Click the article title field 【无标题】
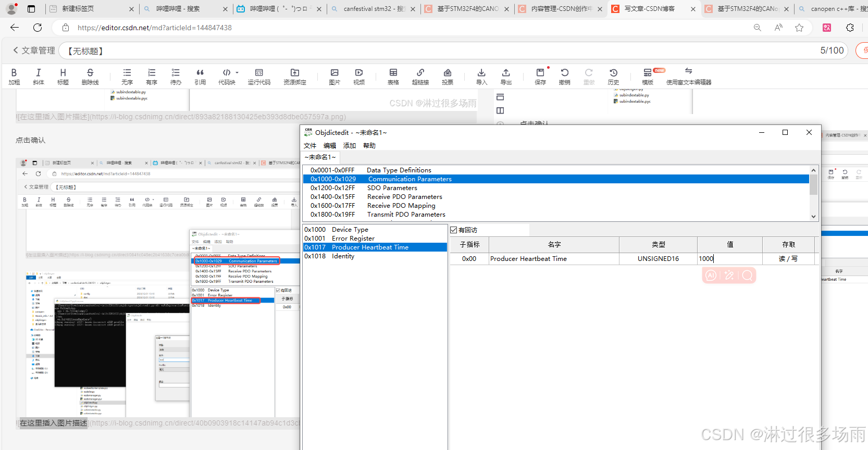 (x=452, y=51)
